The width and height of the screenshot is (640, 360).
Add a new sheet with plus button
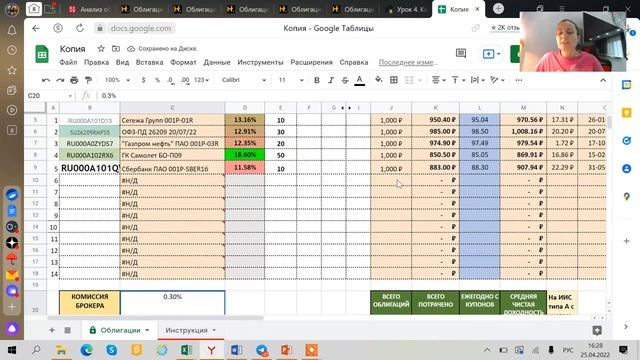[x=52, y=330]
